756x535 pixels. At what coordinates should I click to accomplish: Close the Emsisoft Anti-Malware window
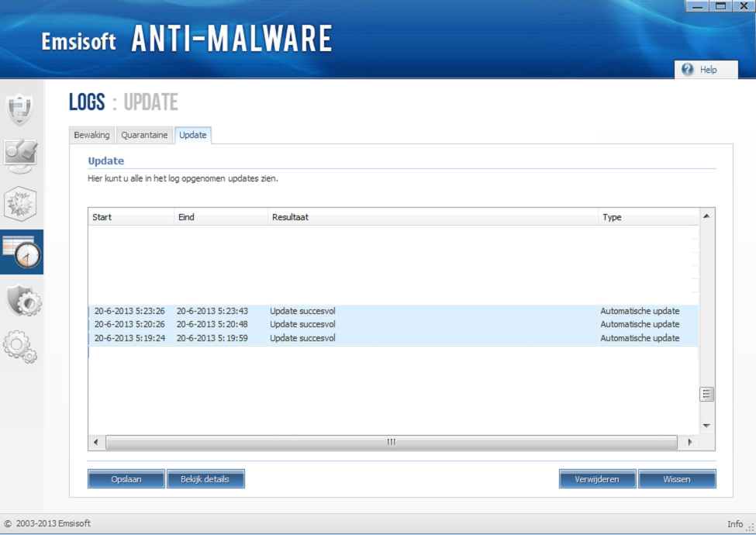click(x=744, y=6)
